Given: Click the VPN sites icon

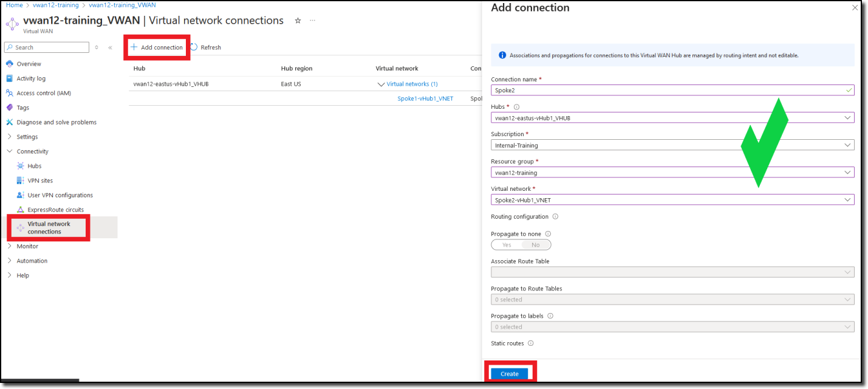Looking at the screenshot, I should pos(21,181).
